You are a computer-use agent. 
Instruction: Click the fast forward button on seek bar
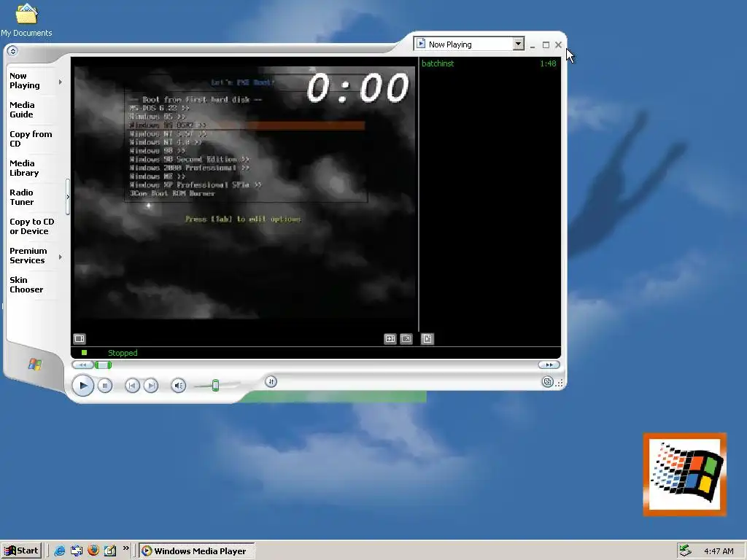[549, 365]
